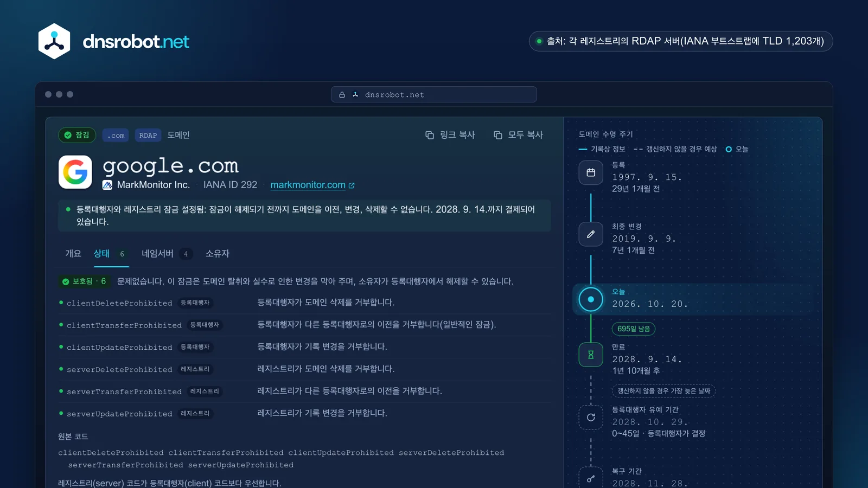
Task: Click the dnsrobot.net brand wordmark
Action: [x=136, y=42]
